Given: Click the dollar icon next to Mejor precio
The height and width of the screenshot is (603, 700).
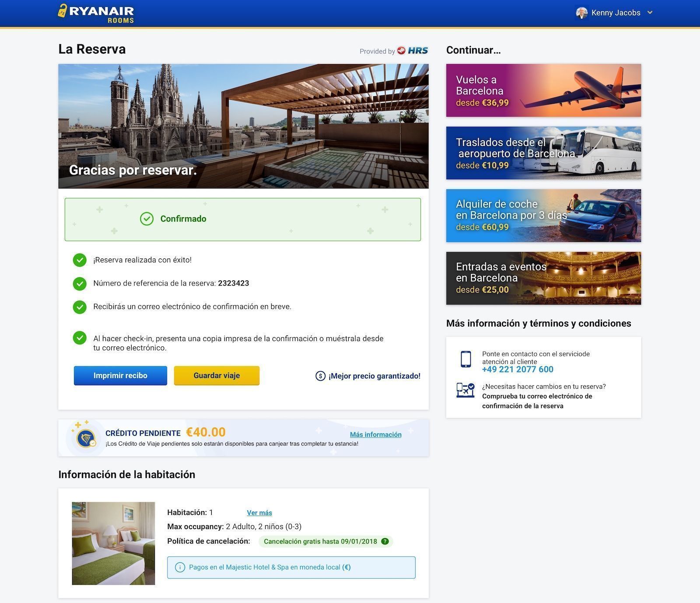Looking at the screenshot, I should pos(320,376).
